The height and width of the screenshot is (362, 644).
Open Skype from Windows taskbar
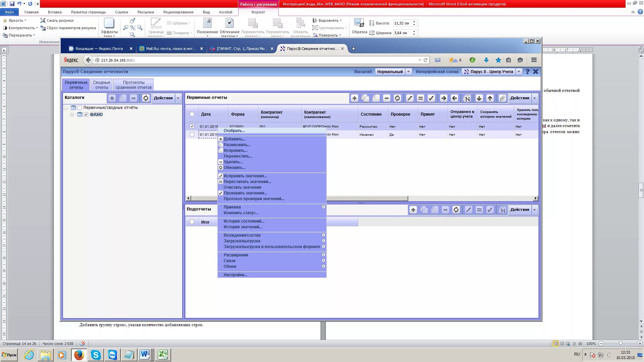(x=96, y=355)
